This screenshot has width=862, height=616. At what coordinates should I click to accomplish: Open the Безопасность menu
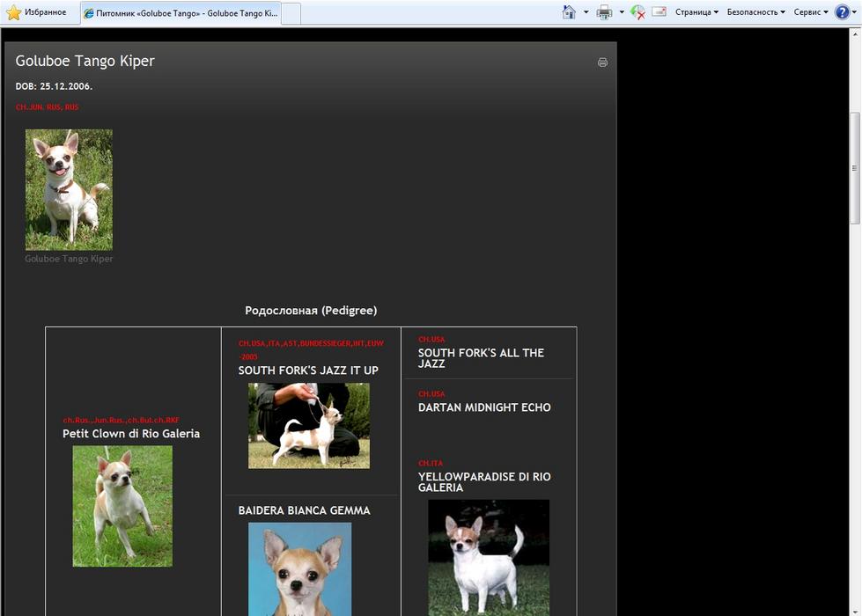point(755,12)
